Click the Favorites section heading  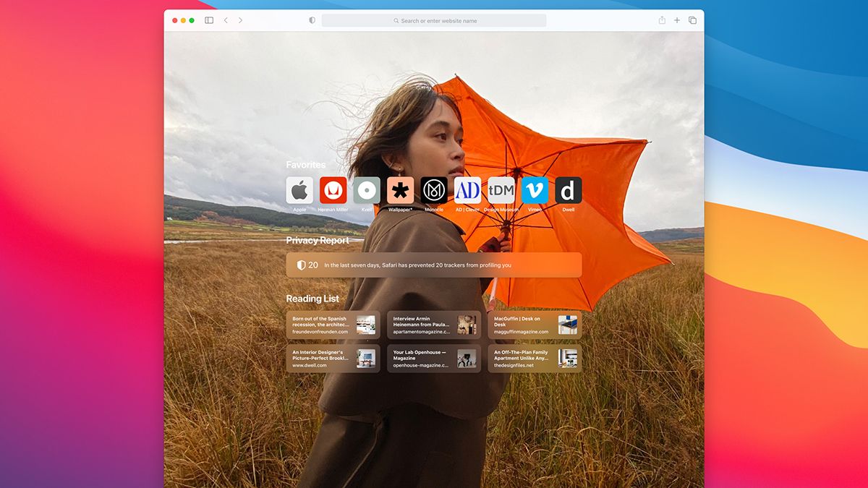coord(306,165)
